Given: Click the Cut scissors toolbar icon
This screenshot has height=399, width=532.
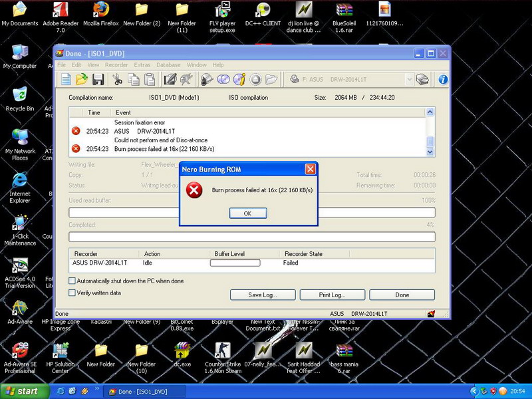Looking at the screenshot, I should pos(117,80).
